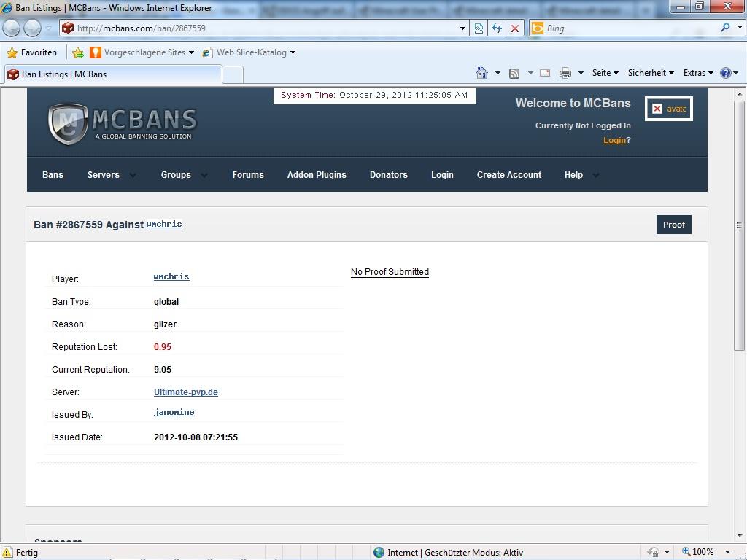Open the Ultimate-pvp.de server link

(x=185, y=392)
